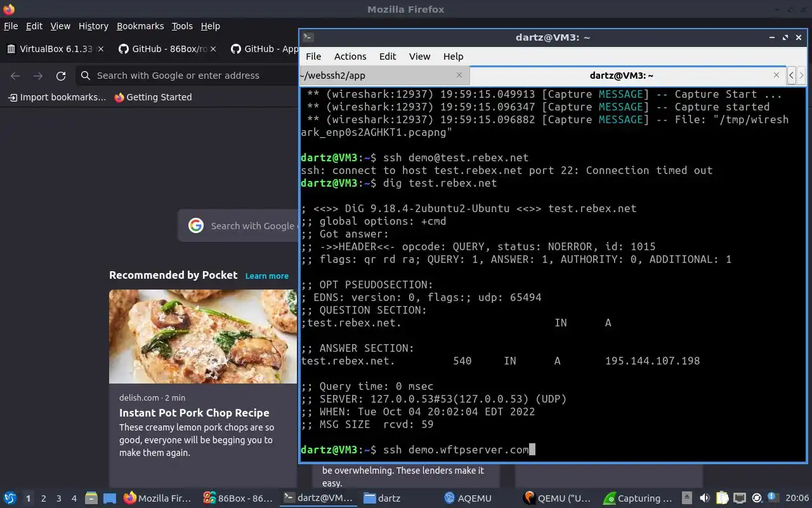Go forward in Firefox history

pyautogui.click(x=38, y=76)
